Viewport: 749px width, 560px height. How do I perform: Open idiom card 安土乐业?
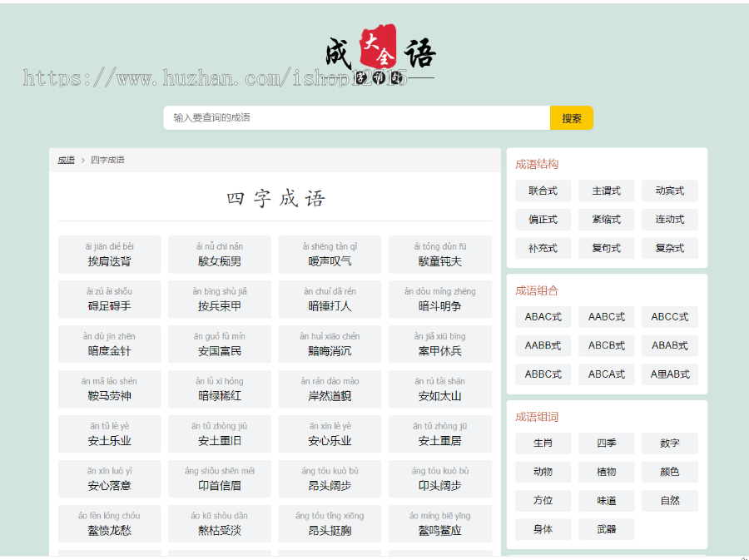(109, 434)
